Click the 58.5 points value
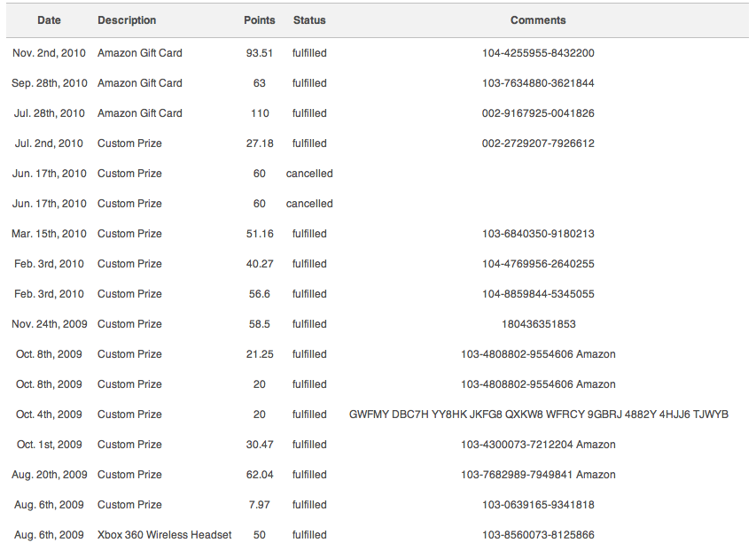Screen dimensions: 756x558 point(260,324)
